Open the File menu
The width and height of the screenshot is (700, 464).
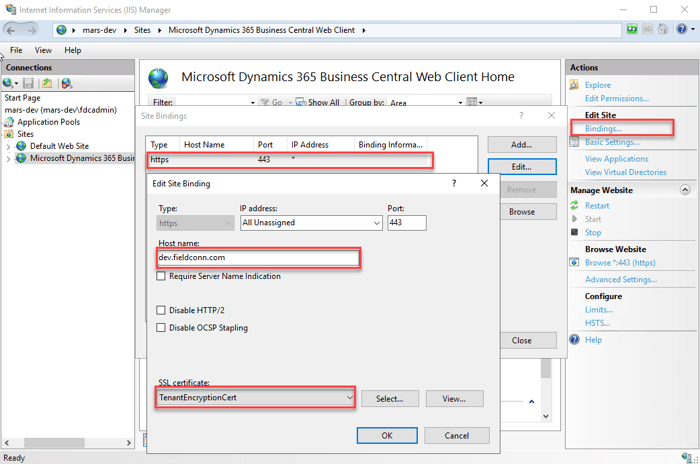16,50
